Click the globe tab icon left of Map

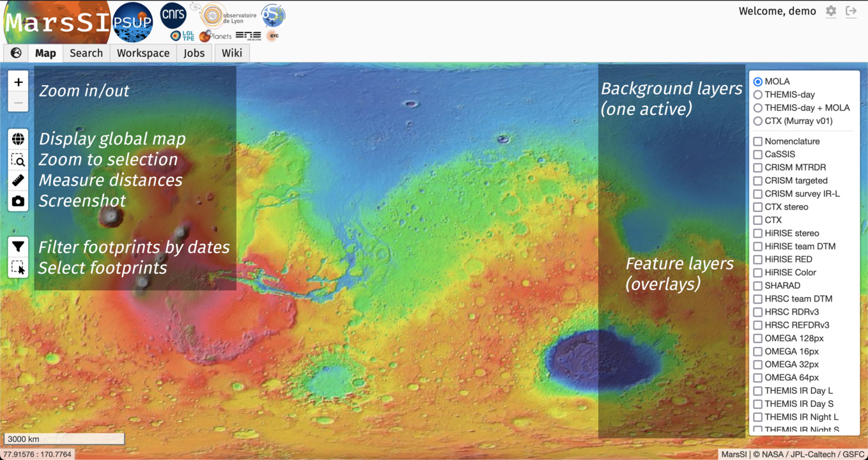(16, 53)
